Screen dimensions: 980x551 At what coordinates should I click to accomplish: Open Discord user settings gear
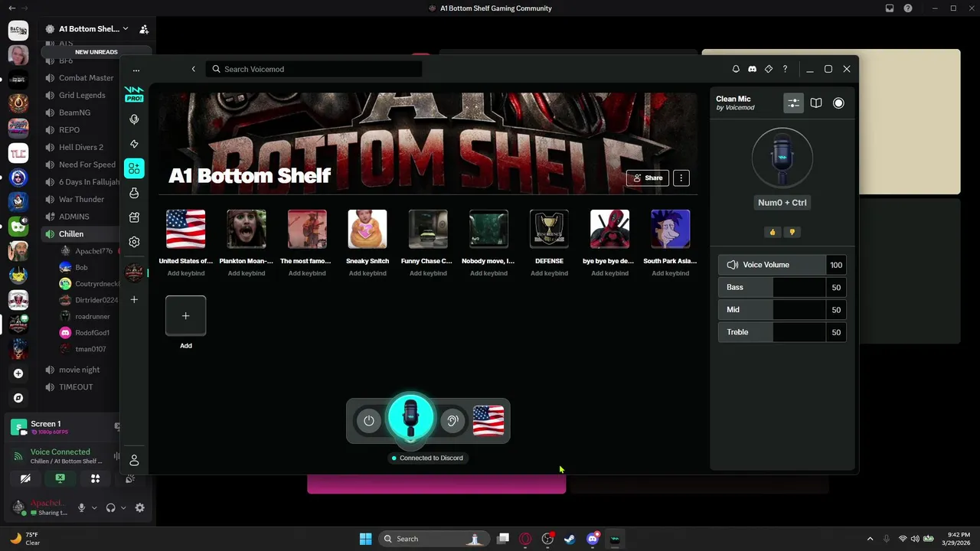[139, 507]
